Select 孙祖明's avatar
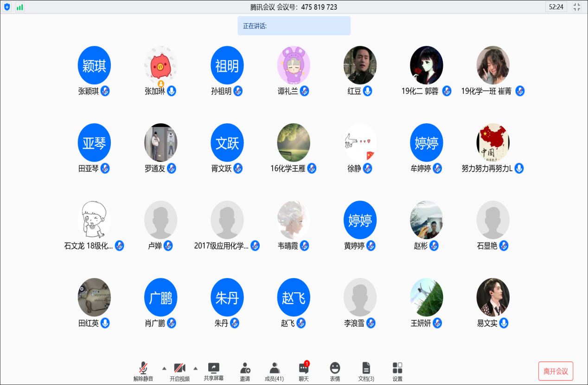 [x=227, y=65]
